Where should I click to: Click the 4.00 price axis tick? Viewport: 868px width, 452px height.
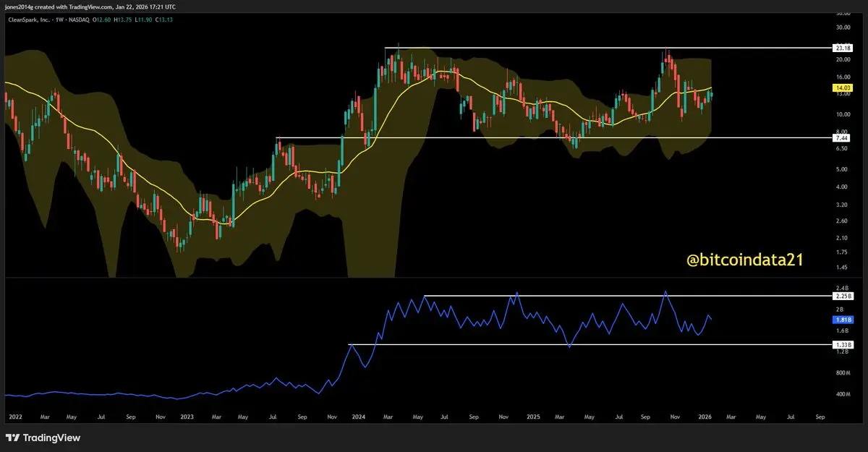pos(841,187)
